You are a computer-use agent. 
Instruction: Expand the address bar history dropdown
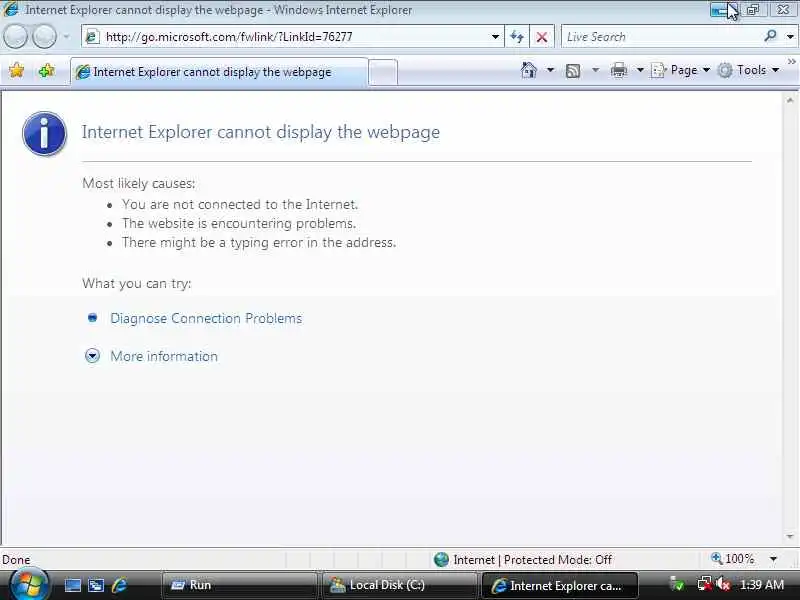495,37
